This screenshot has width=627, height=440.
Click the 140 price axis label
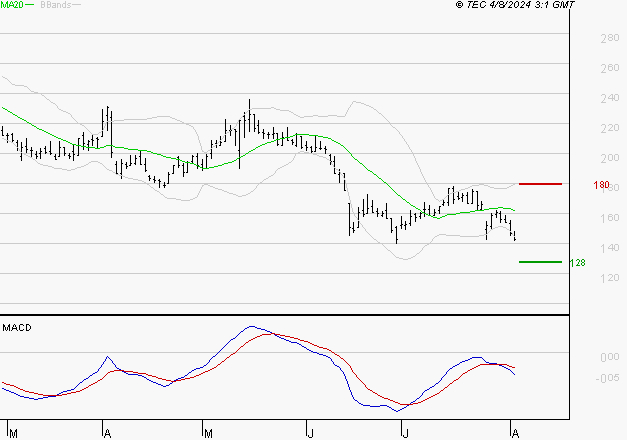pos(610,248)
